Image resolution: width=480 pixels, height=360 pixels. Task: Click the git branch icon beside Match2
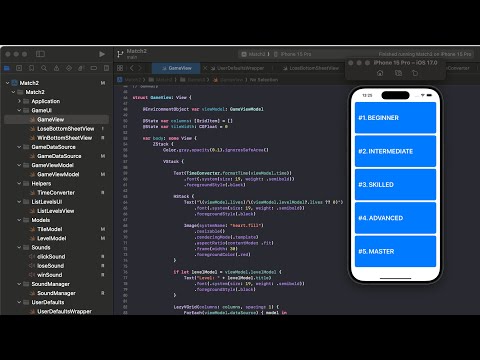pyautogui.click(x=120, y=54)
